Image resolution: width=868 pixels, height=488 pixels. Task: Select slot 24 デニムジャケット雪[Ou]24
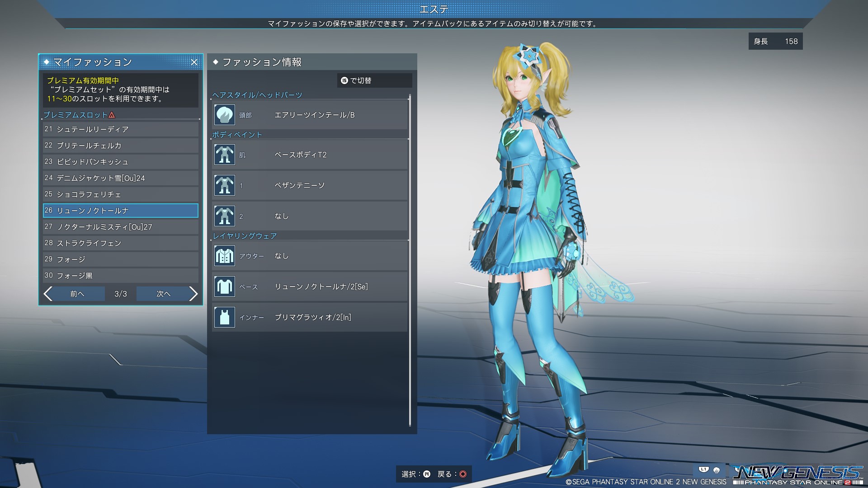click(x=121, y=178)
